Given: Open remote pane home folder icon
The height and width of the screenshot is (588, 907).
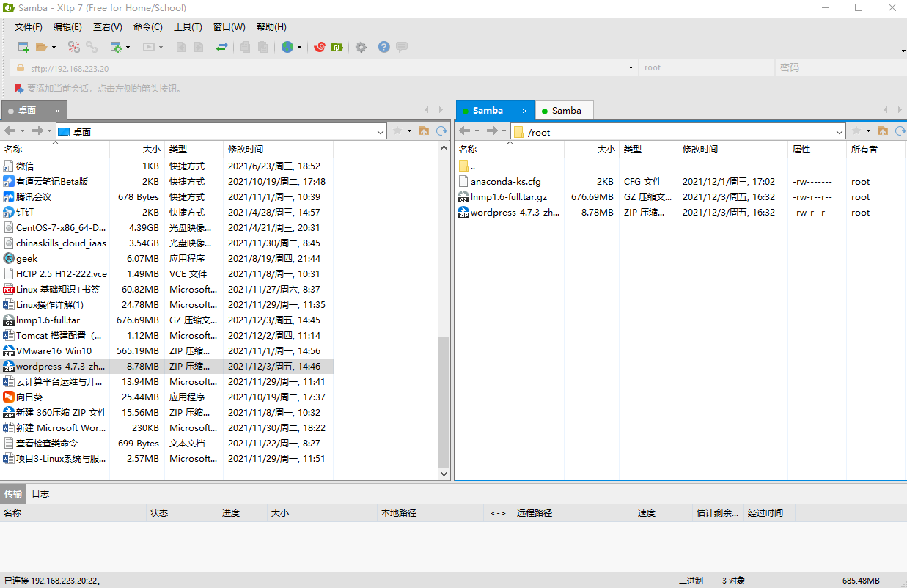Looking at the screenshot, I should (x=883, y=131).
